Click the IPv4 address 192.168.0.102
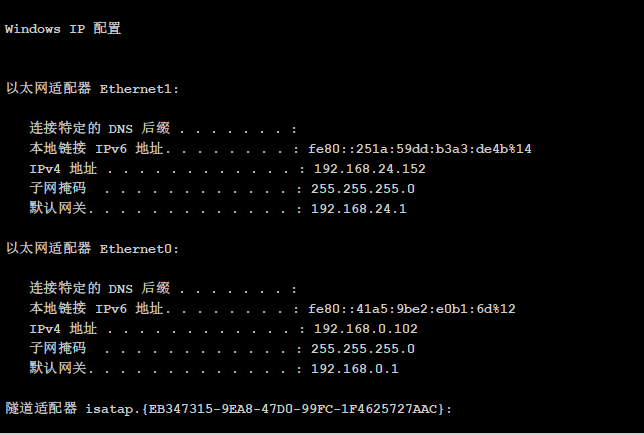644x435 pixels. 366,329
